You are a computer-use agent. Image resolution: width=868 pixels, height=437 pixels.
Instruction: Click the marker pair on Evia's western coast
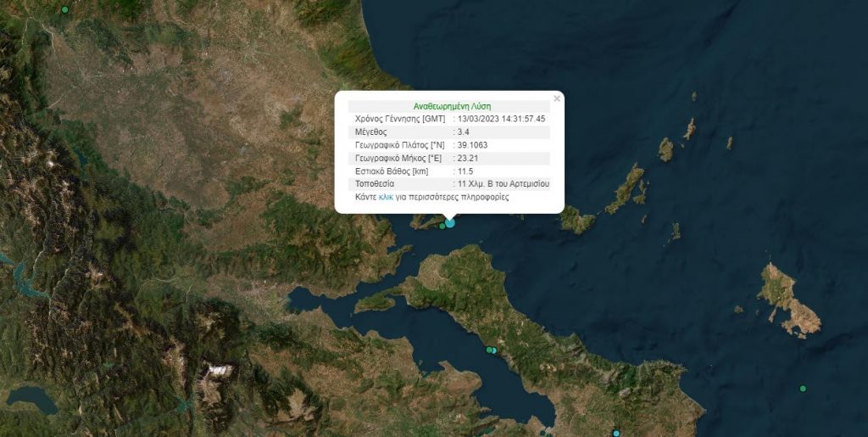click(491, 350)
